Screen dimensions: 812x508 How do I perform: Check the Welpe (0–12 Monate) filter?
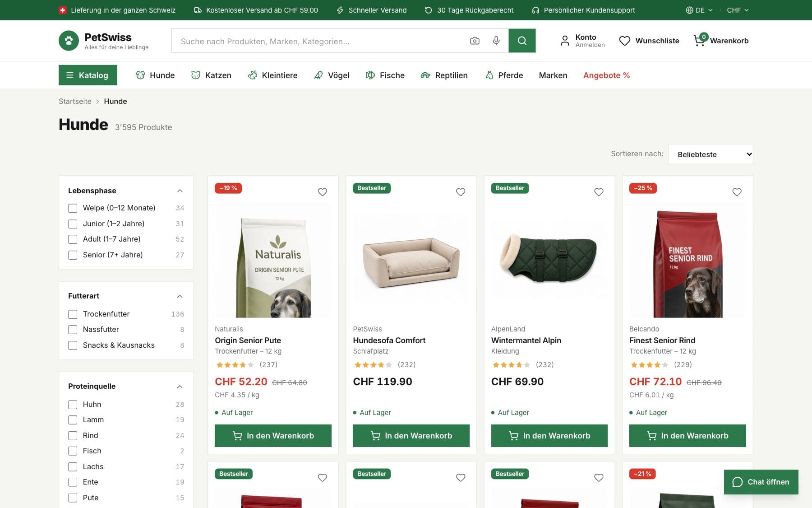point(73,208)
